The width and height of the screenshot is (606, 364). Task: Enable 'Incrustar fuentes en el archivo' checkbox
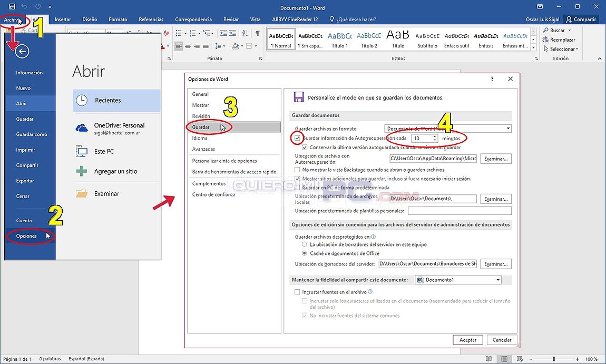click(297, 292)
